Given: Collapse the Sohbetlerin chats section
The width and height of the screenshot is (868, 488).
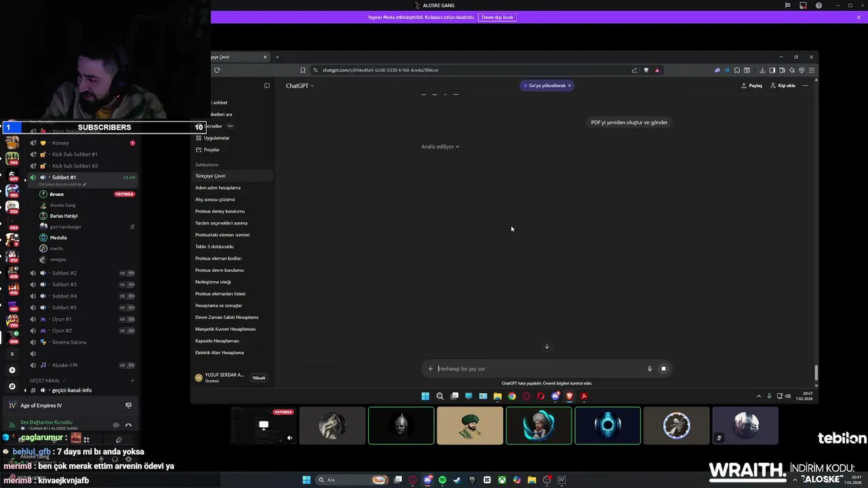Looking at the screenshot, I should click(207, 165).
